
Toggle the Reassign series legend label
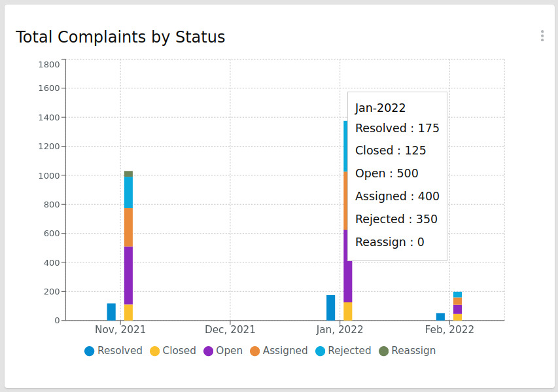(413, 351)
